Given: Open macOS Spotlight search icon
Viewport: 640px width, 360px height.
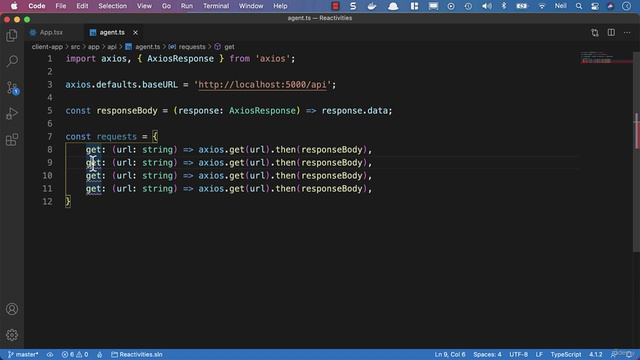Looking at the screenshot, I should pyautogui.click(x=579, y=6).
